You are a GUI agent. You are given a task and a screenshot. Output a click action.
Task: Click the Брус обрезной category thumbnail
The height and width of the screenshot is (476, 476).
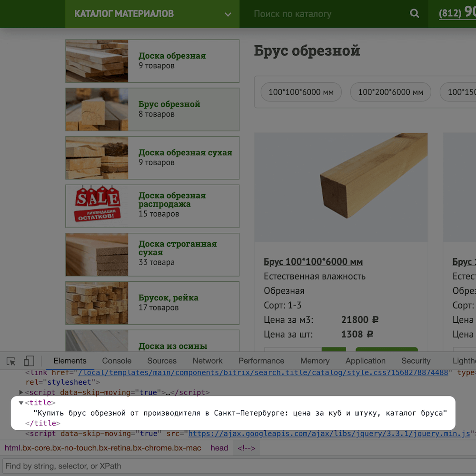97,109
